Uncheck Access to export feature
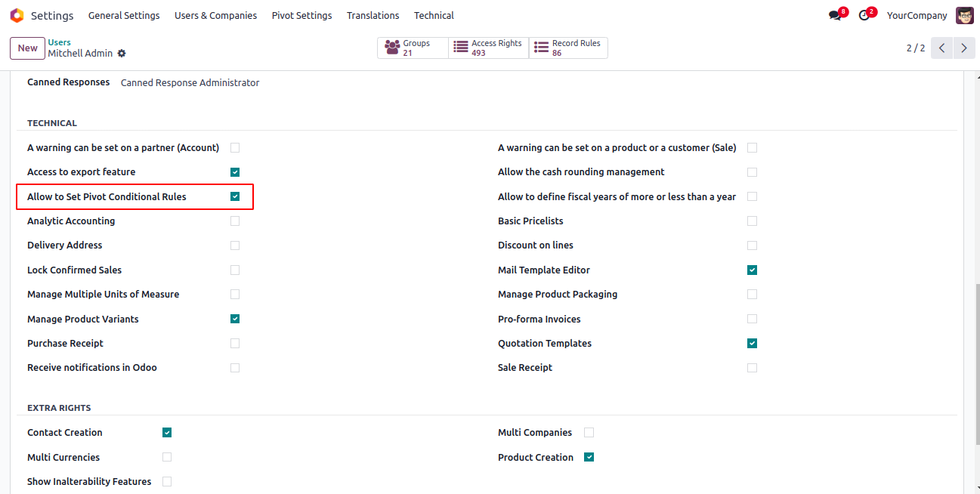This screenshot has height=494, width=980. point(235,172)
